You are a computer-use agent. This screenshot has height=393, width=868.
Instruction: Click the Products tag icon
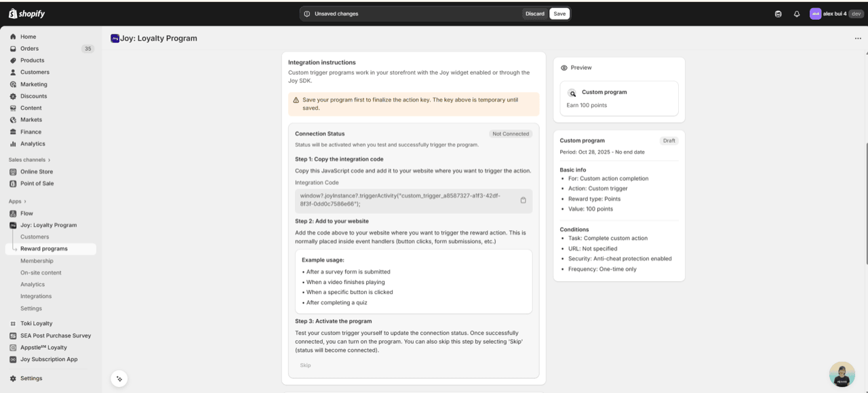click(x=13, y=60)
